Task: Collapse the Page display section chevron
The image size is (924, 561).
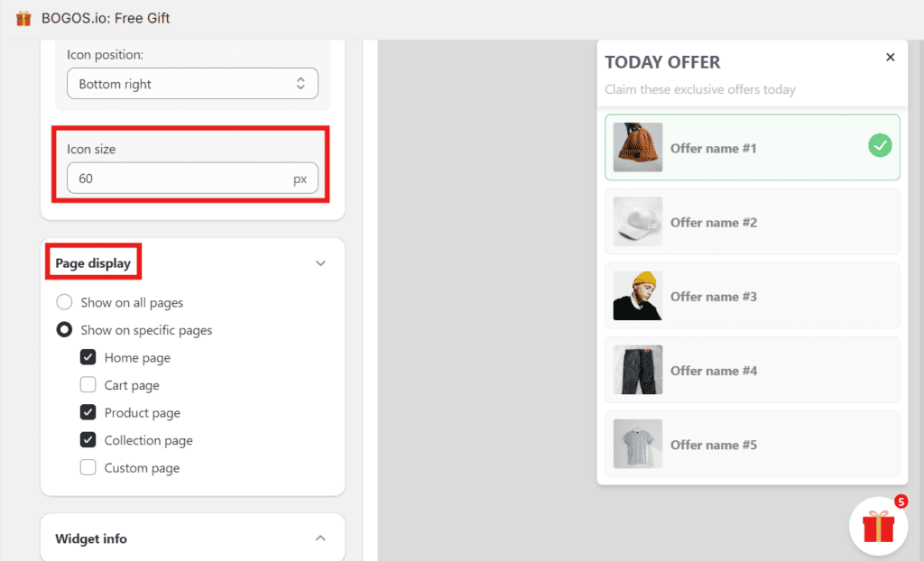Action: coord(320,263)
